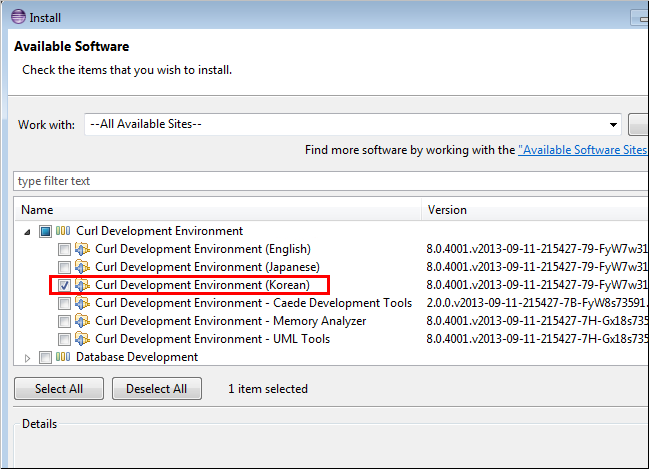Click the Deselect All button
Image resolution: width=649 pixels, height=469 pixels.
coord(157,389)
